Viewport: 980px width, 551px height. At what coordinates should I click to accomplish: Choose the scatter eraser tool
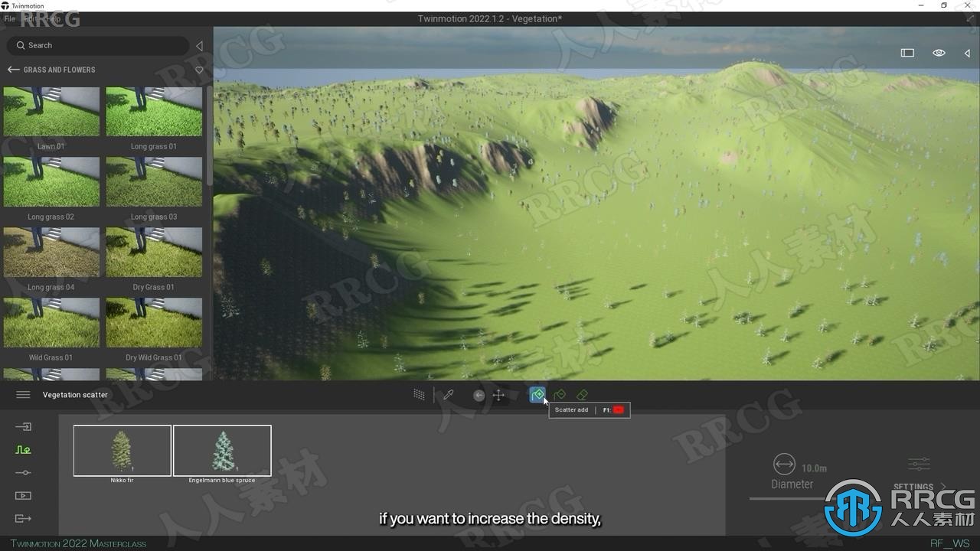[582, 395]
